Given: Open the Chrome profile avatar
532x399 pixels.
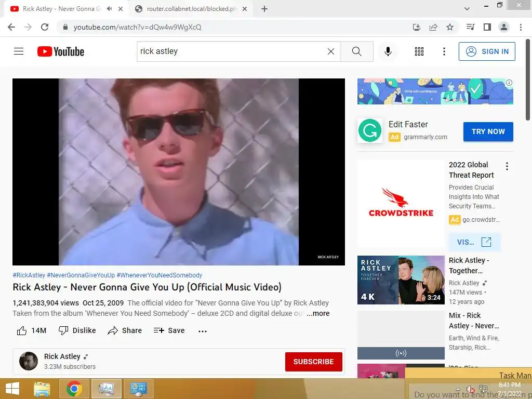Looking at the screenshot, I should click(504, 27).
